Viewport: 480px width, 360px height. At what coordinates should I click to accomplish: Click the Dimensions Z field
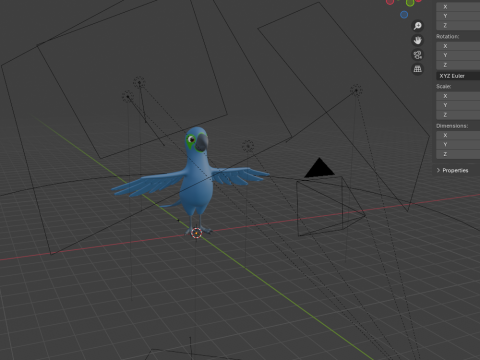click(x=458, y=154)
